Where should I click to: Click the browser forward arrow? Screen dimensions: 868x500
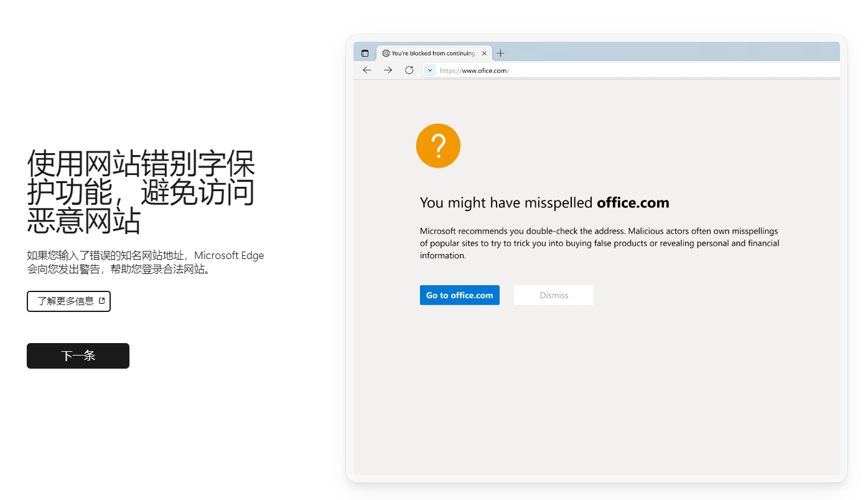point(388,70)
